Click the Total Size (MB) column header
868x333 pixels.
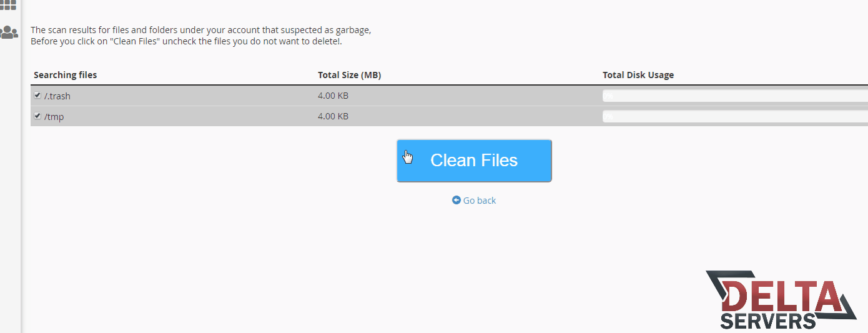pos(349,75)
